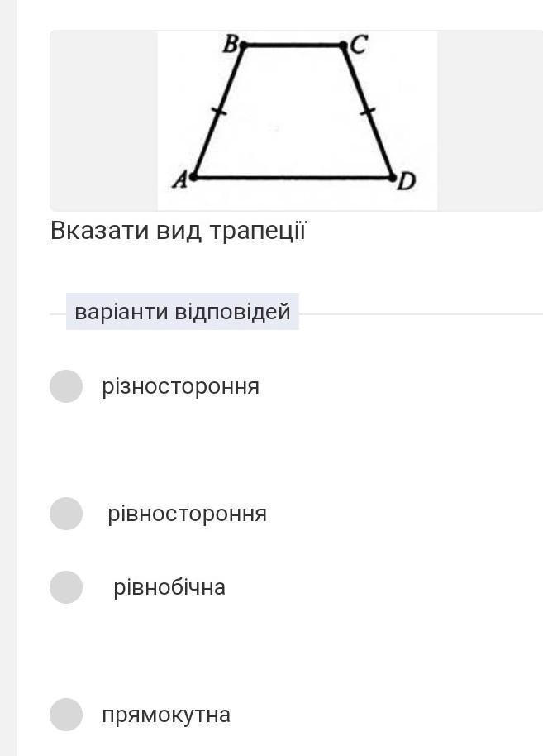
Task: Click the 'прямокутна' answer label text
Action: click(x=166, y=715)
